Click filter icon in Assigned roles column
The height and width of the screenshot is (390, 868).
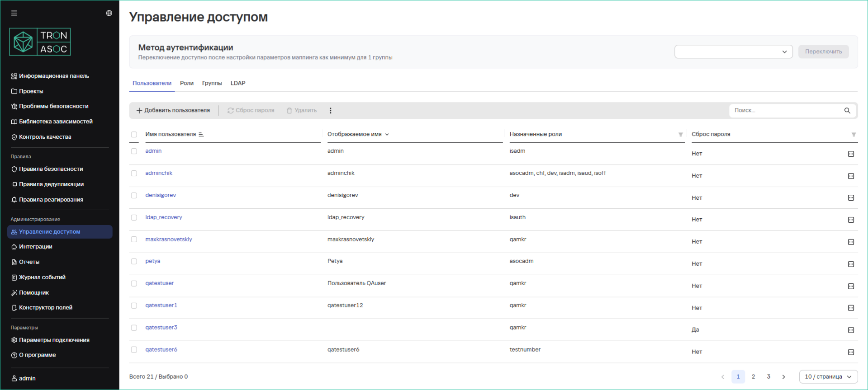point(680,135)
